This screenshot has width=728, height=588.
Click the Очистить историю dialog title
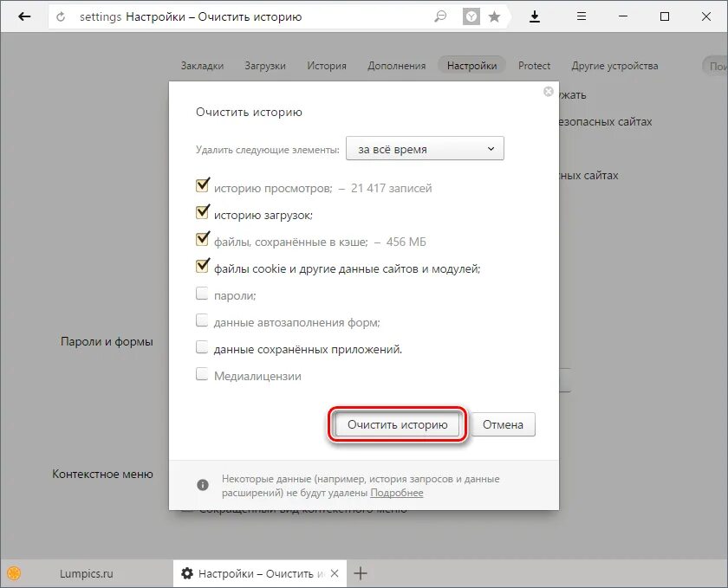pos(249,113)
